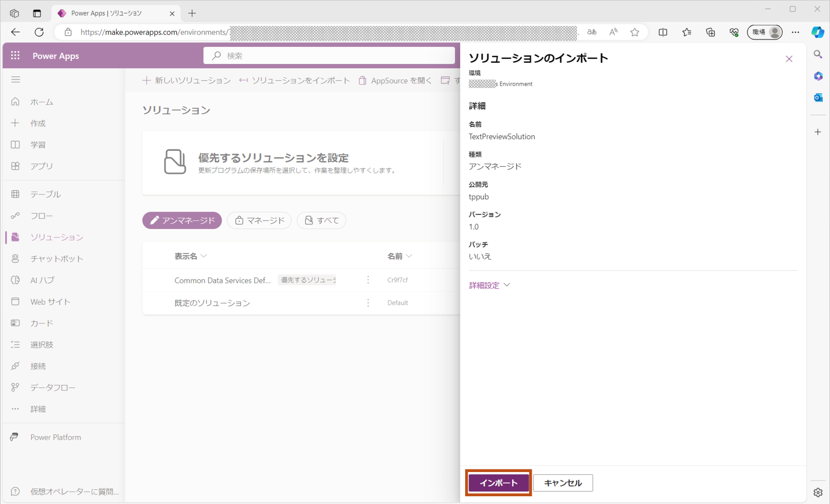Open favorites list icon

686,32
